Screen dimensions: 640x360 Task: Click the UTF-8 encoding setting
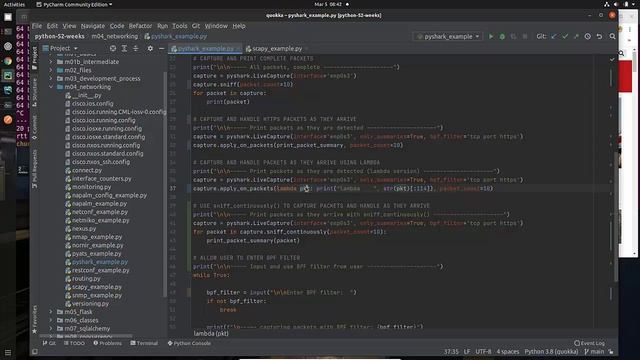tap(483, 351)
